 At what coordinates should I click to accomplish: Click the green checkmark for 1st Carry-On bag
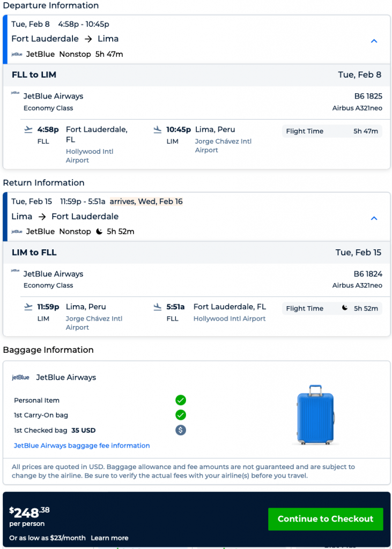point(180,415)
